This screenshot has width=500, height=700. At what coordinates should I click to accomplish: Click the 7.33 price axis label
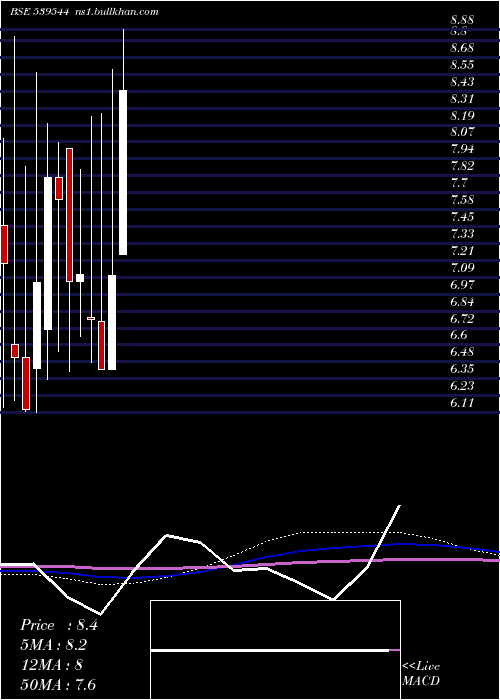[x=462, y=233]
